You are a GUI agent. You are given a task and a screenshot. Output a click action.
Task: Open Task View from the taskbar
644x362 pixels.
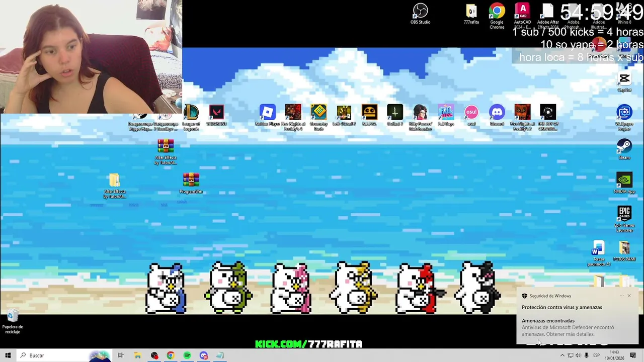coord(121,355)
